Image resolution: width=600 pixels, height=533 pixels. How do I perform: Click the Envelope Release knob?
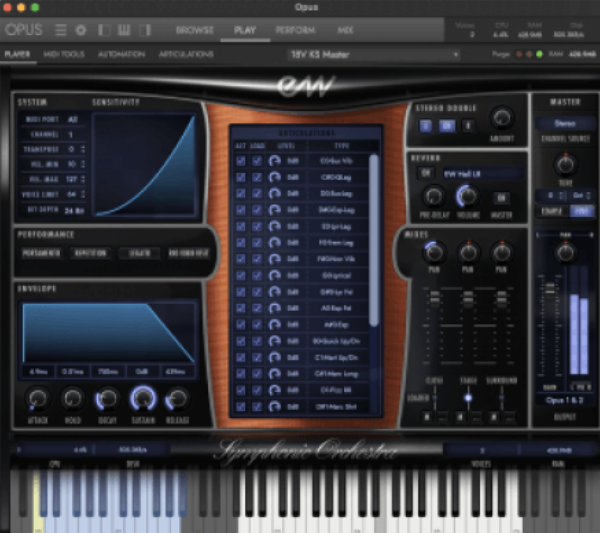pos(177,398)
